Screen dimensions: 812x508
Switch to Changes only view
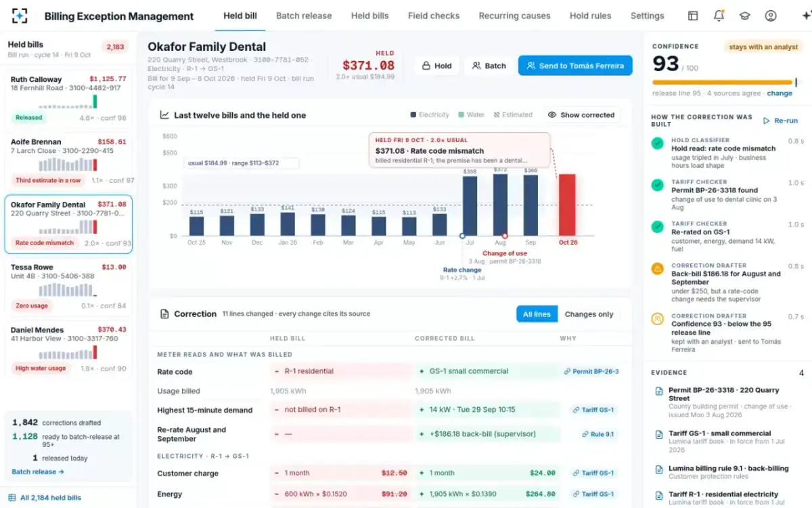589,314
